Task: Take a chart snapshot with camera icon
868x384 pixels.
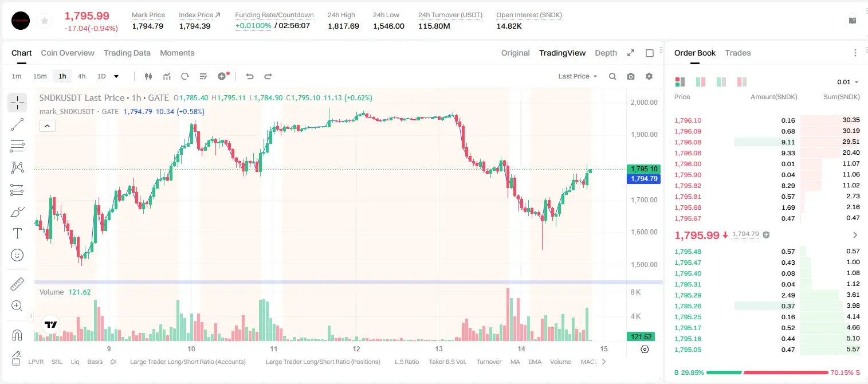Action: pyautogui.click(x=631, y=76)
